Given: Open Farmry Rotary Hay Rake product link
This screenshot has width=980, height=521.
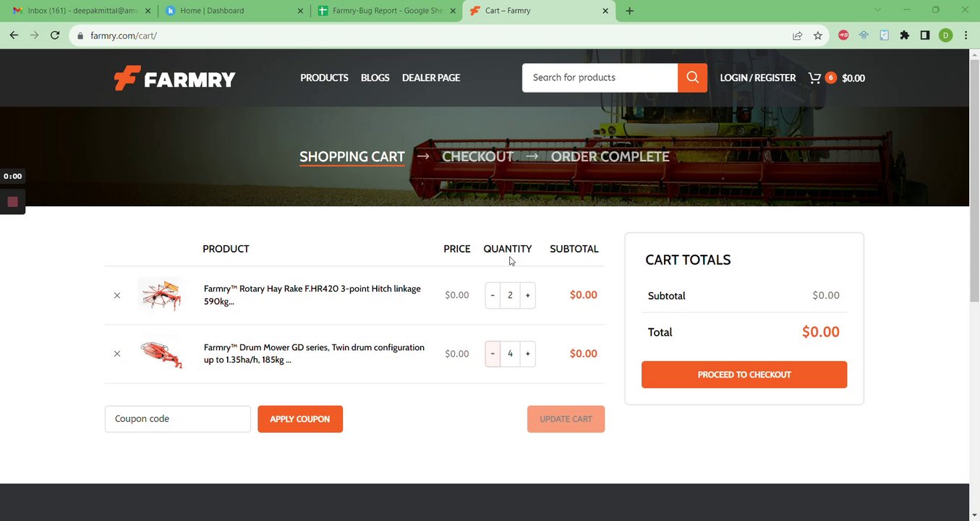Looking at the screenshot, I should 312,295.
